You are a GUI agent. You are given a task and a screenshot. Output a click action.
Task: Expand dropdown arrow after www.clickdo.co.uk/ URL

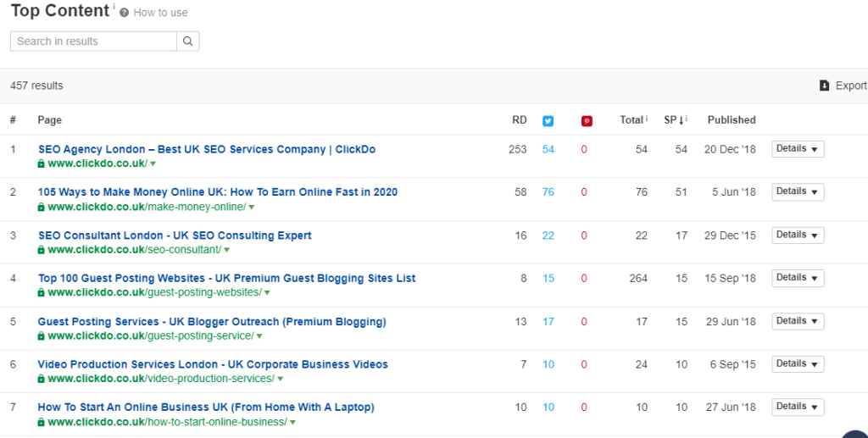click(x=153, y=164)
